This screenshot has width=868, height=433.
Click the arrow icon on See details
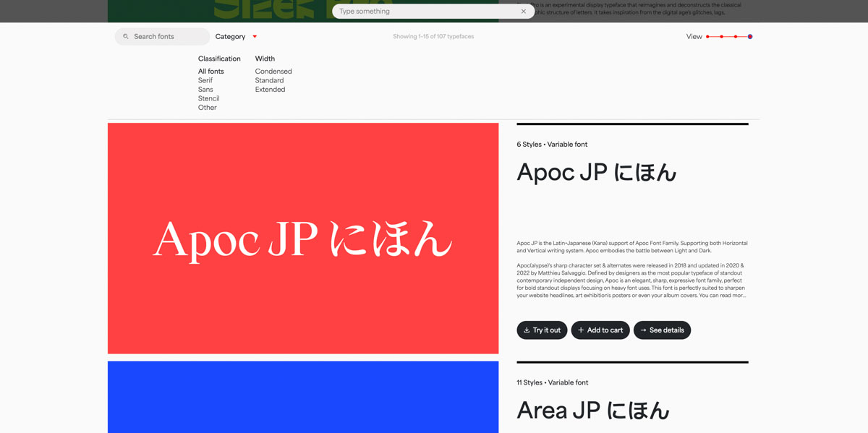(643, 330)
